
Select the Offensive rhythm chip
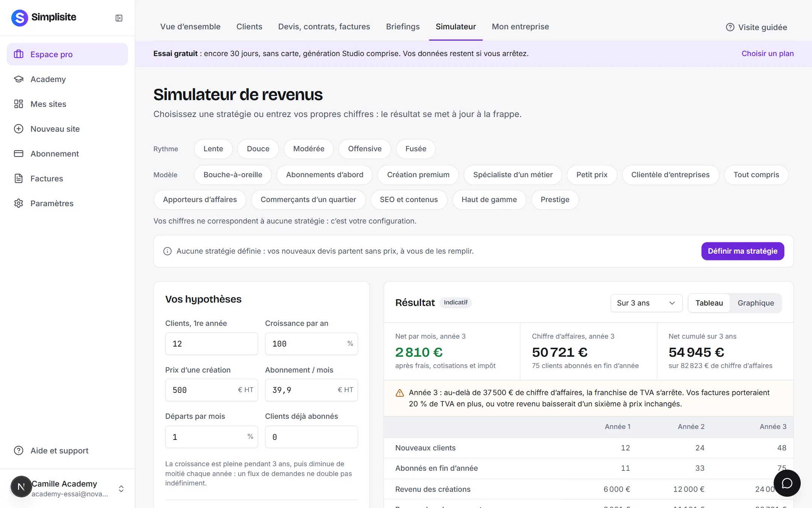pos(365,149)
